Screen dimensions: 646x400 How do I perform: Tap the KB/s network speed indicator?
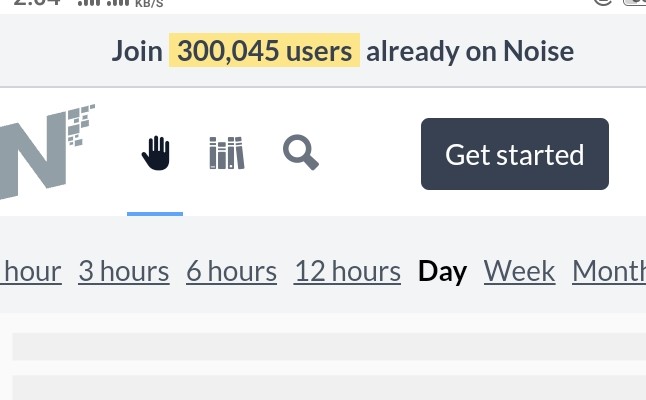149,4
